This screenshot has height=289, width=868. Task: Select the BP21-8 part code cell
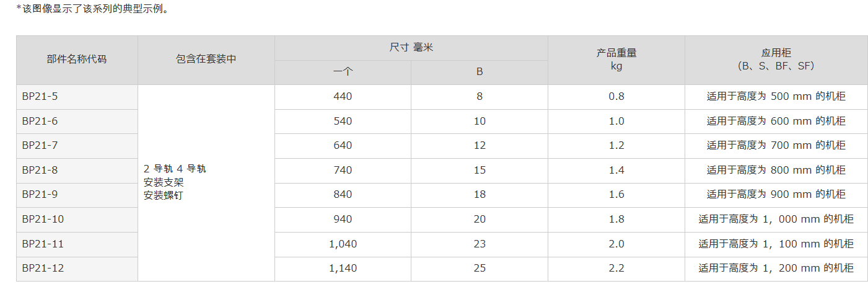point(77,171)
